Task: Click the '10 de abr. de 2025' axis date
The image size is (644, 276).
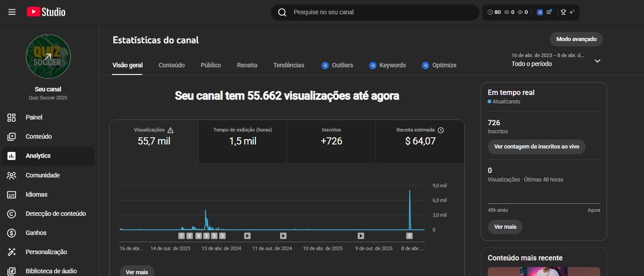Action: [x=323, y=248]
